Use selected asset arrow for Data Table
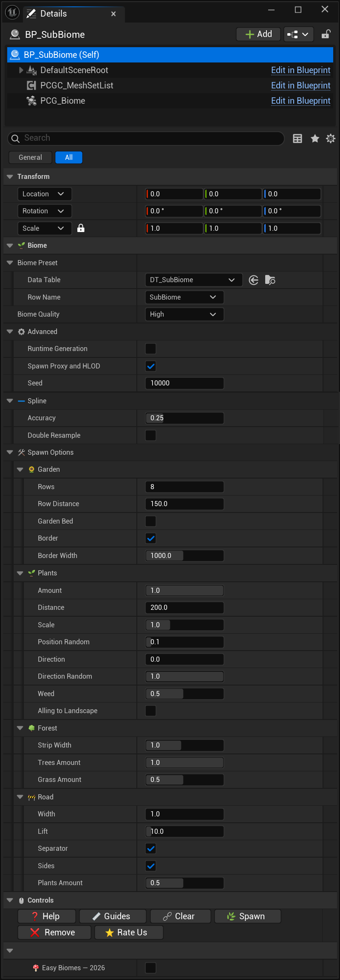 point(254,280)
